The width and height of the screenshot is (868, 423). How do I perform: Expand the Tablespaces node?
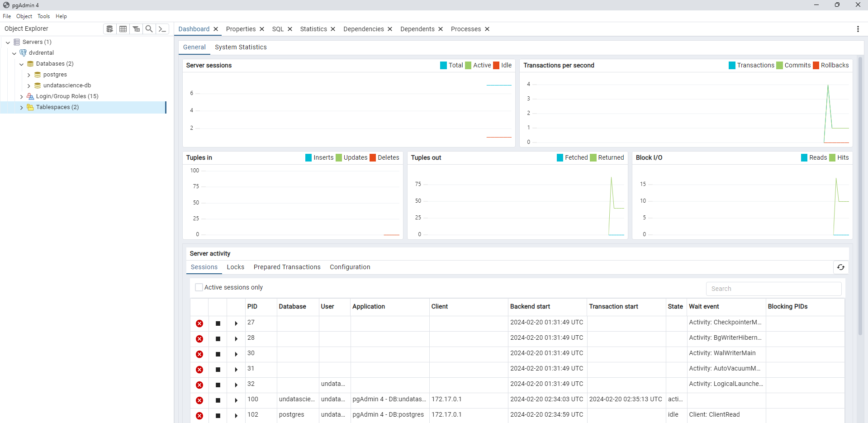pos(21,107)
